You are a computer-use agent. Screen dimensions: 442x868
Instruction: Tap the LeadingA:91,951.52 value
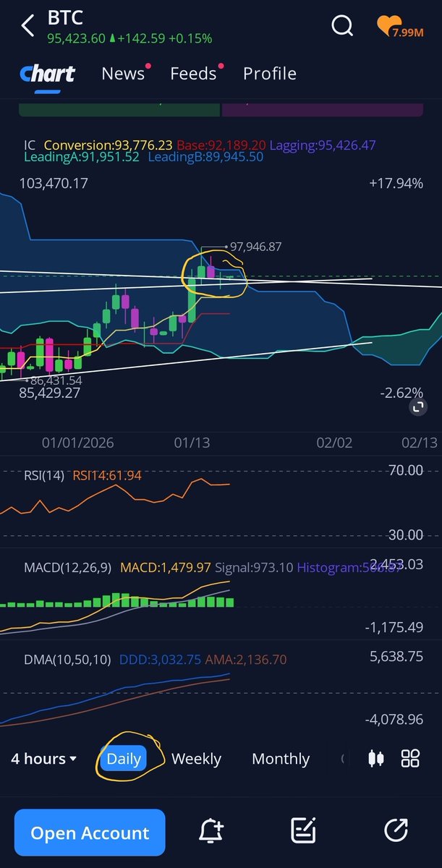point(81,156)
